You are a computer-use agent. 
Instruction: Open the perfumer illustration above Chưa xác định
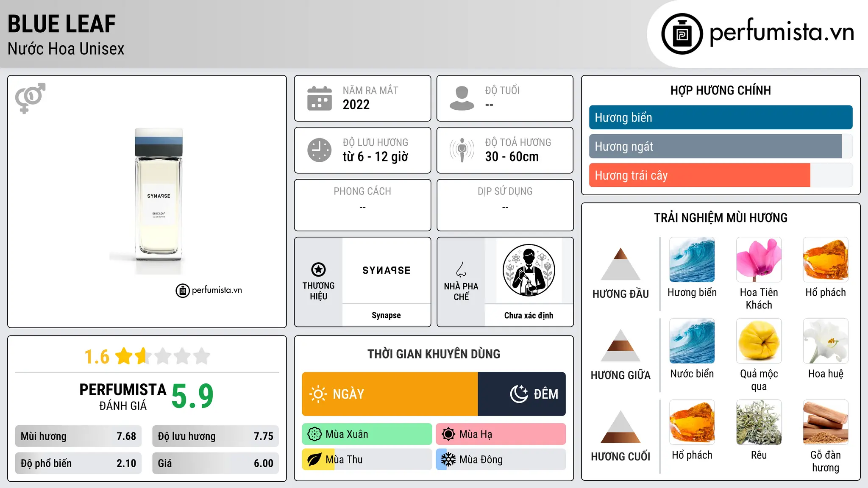click(529, 270)
